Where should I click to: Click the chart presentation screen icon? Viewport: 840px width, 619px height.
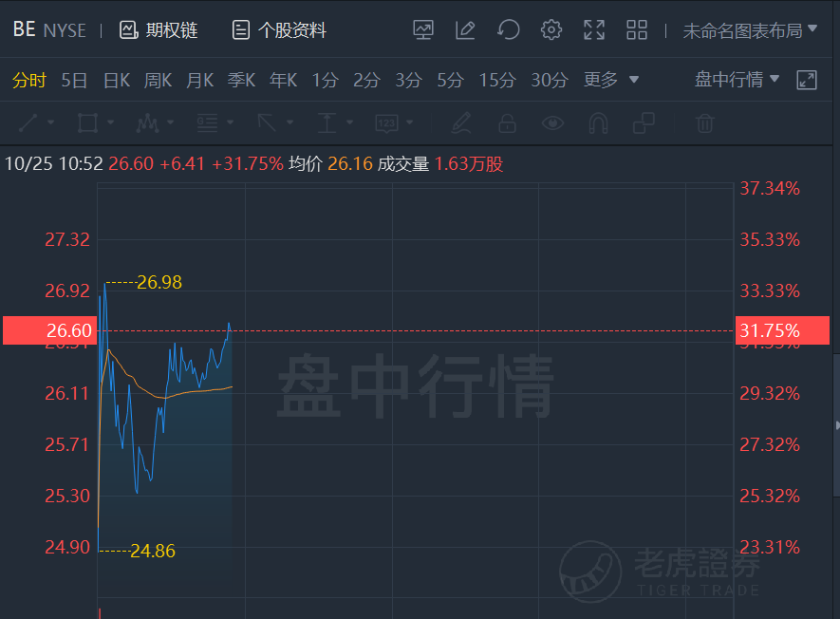click(423, 29)
